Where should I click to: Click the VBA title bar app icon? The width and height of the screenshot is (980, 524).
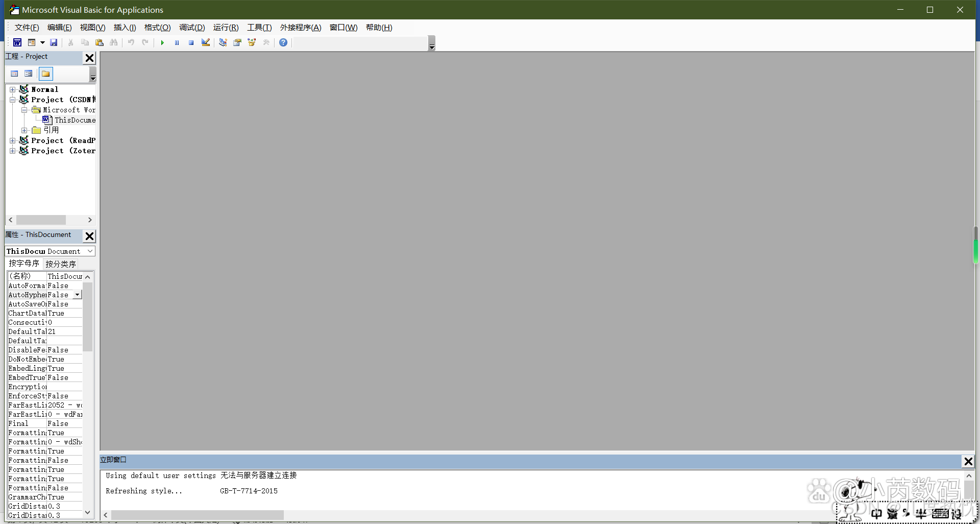14,10
